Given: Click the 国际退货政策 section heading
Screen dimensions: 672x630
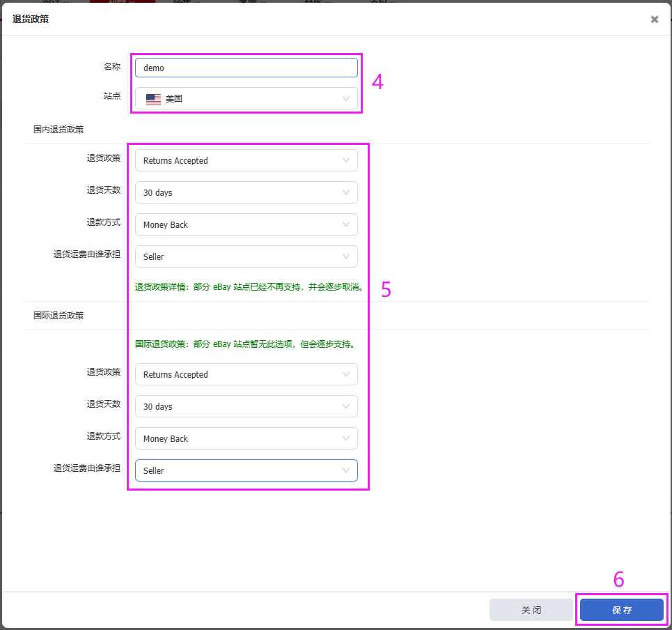Looking at the screenshot, I should click(x=58, y=316).
